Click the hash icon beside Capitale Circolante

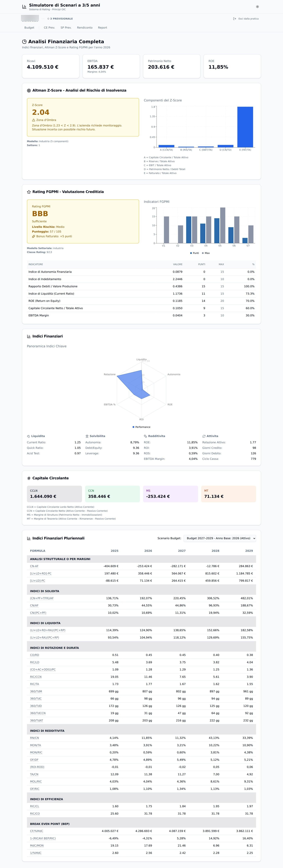tap(29, 478)
